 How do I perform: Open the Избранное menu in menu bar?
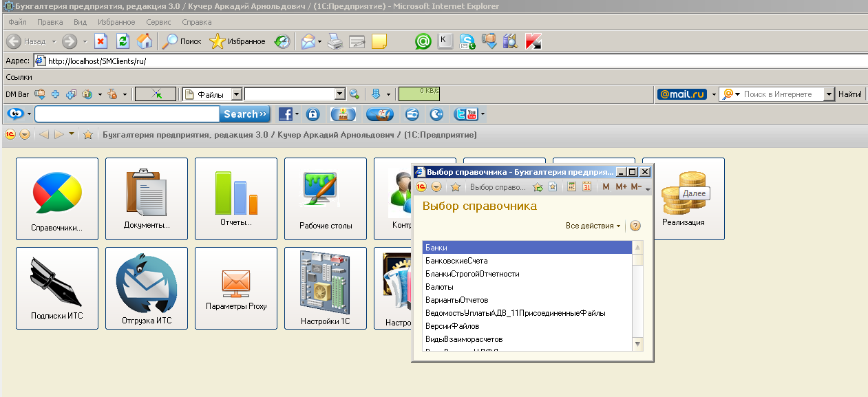click(116, 22)
